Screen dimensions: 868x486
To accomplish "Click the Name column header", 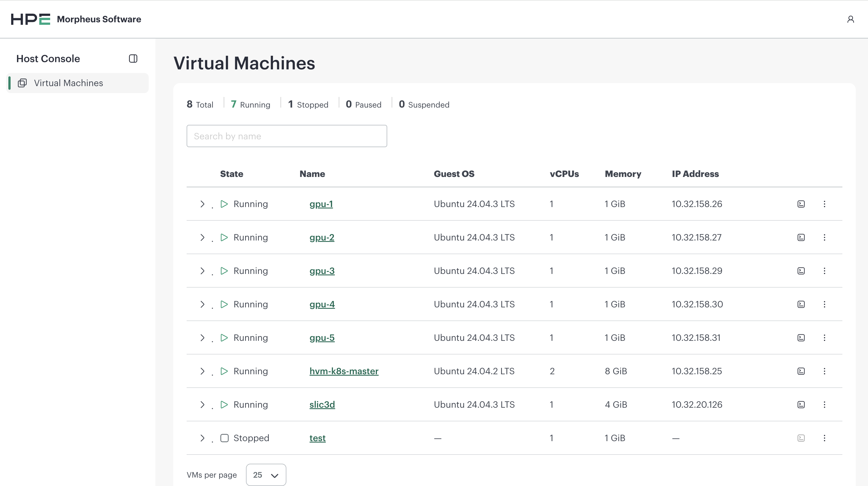I will coord(312,174).
